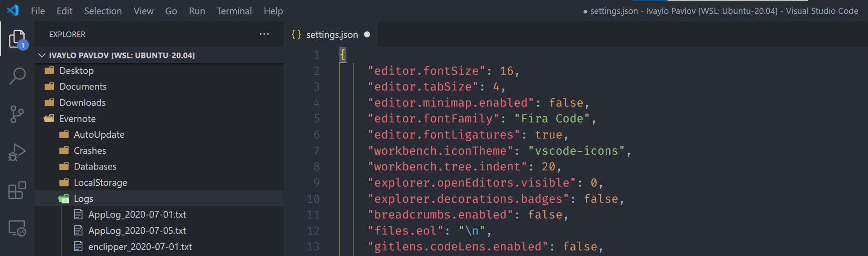
Task: Expand the Downloads folder
Action: (159, 103)
